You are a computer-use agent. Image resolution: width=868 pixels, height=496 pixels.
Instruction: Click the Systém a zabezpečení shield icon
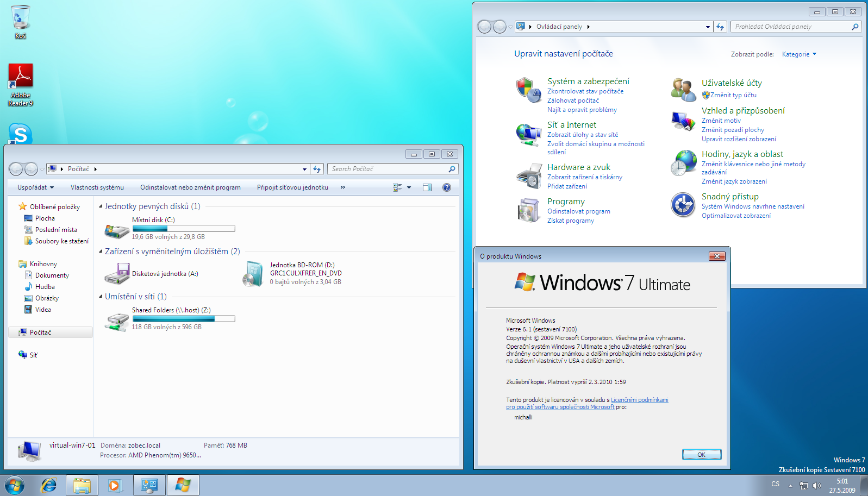click(x=528, y=90)
